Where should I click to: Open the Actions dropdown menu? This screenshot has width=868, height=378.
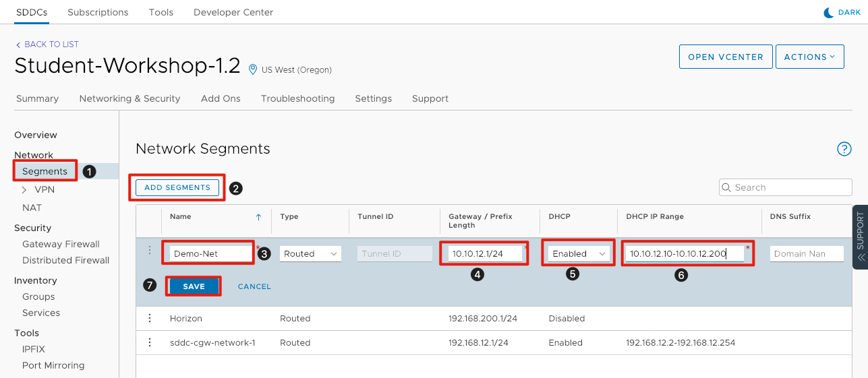pos(809,57)
